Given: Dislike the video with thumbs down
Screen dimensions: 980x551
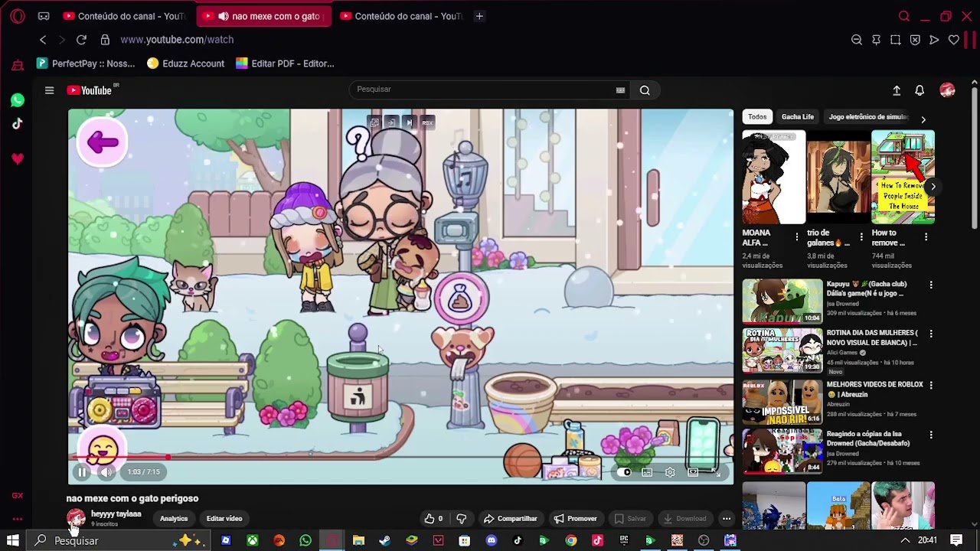Looking at the screenshot, I should tap(461, 519).
